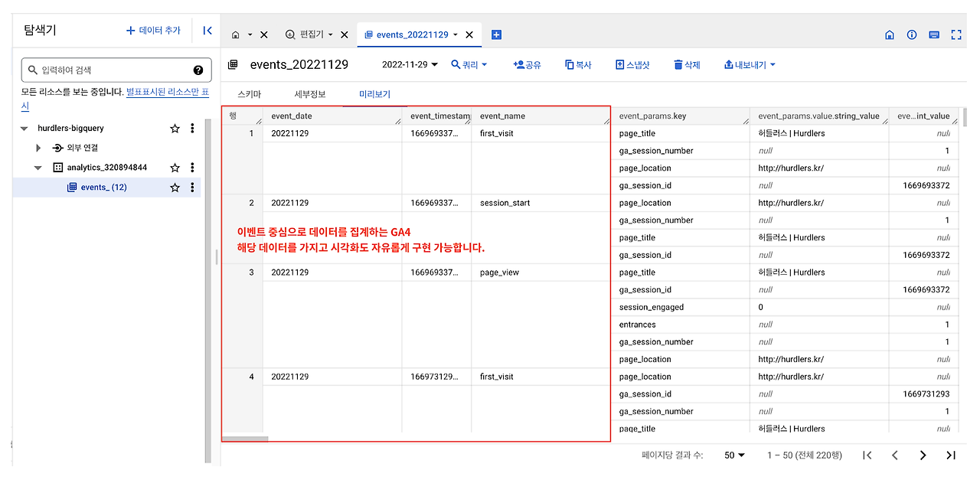Open the 편집기 tab dropdown arrow
Image resolution: width=980 pixels, height=480 pixels.
331,34
